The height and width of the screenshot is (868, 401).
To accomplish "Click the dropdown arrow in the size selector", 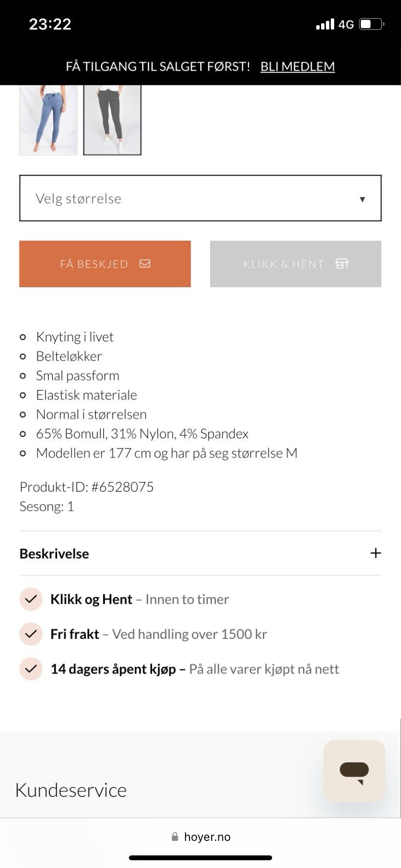I will (x=362, y=199).
